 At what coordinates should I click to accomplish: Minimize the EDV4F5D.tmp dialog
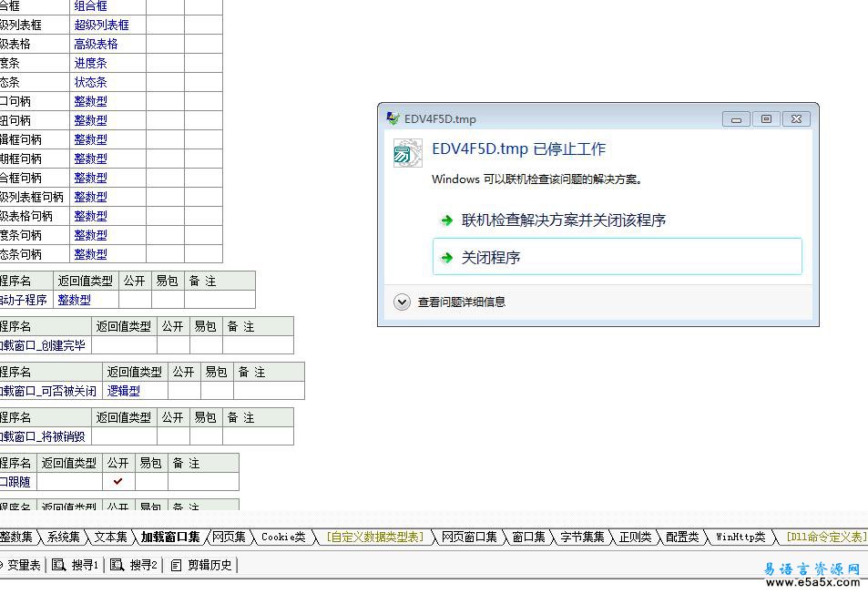point(736,119)
